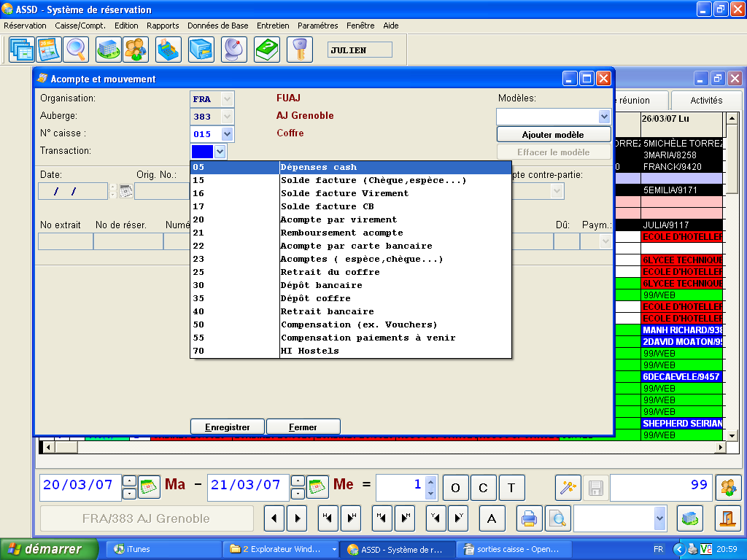Click the calendar icon beside the Date field
Viewport: 747px width, 560px height.
125,192
